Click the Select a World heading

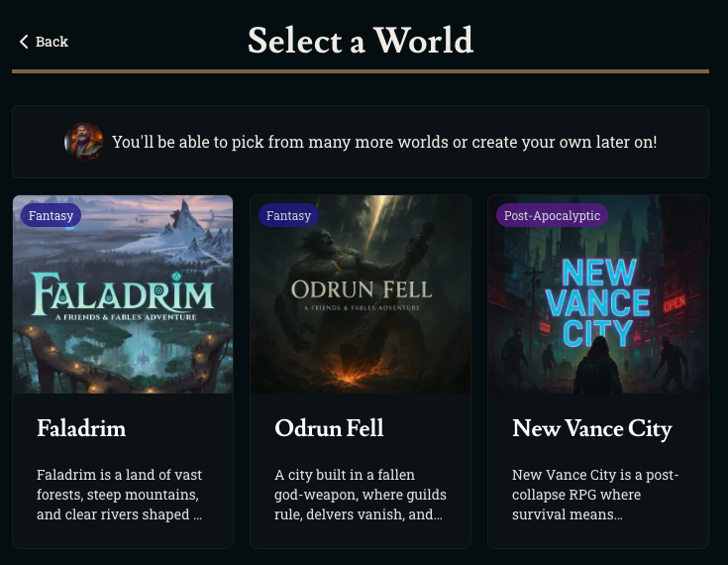click(361, 41)
